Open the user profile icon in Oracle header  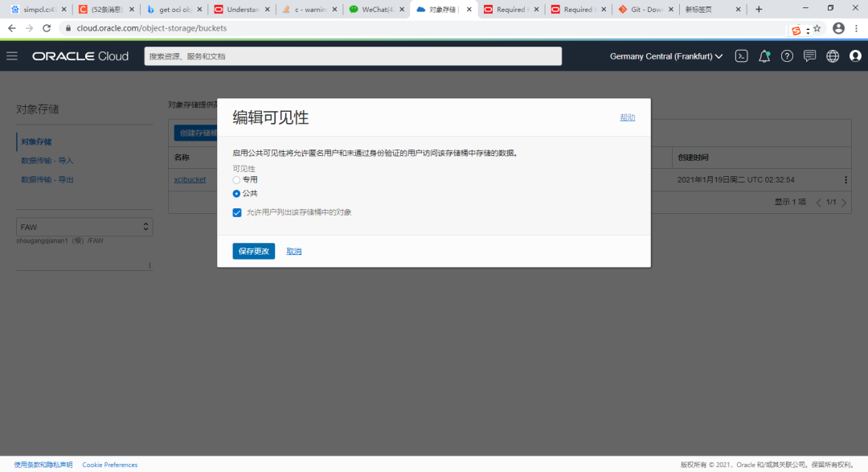(855, 56)
